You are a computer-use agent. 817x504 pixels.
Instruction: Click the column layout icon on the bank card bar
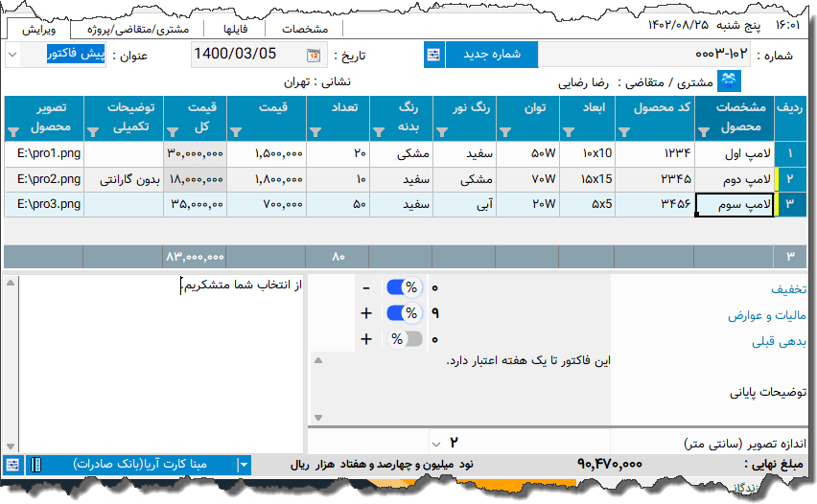click(35, 465)
